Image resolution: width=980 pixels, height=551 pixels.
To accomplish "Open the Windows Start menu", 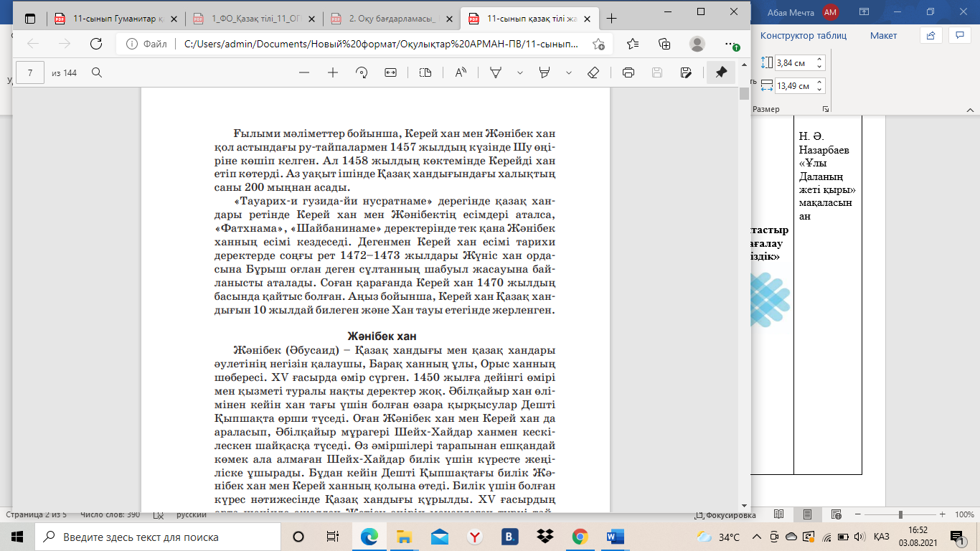I will pyautogui.click(x=17, y=537).
